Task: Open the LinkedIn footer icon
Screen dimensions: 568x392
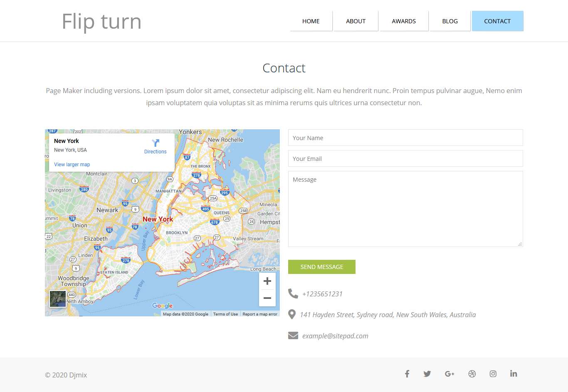Action: pyautogui.click(x=514, y=374)
